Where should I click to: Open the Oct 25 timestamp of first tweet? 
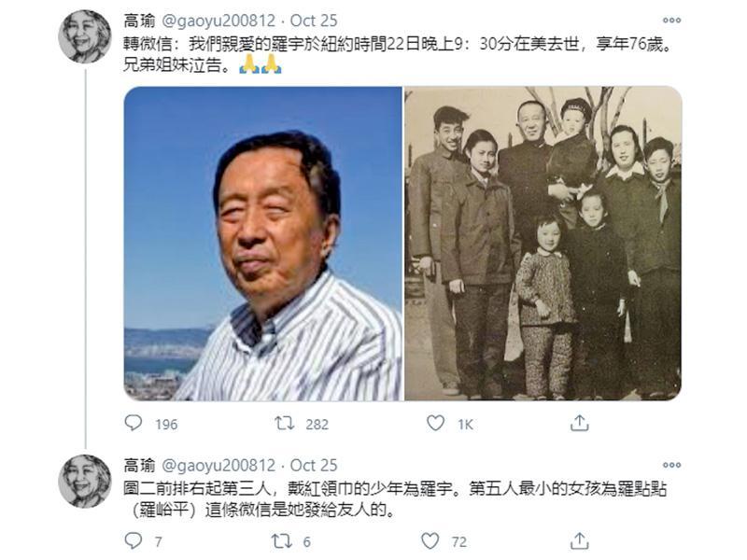pos(314,21)
